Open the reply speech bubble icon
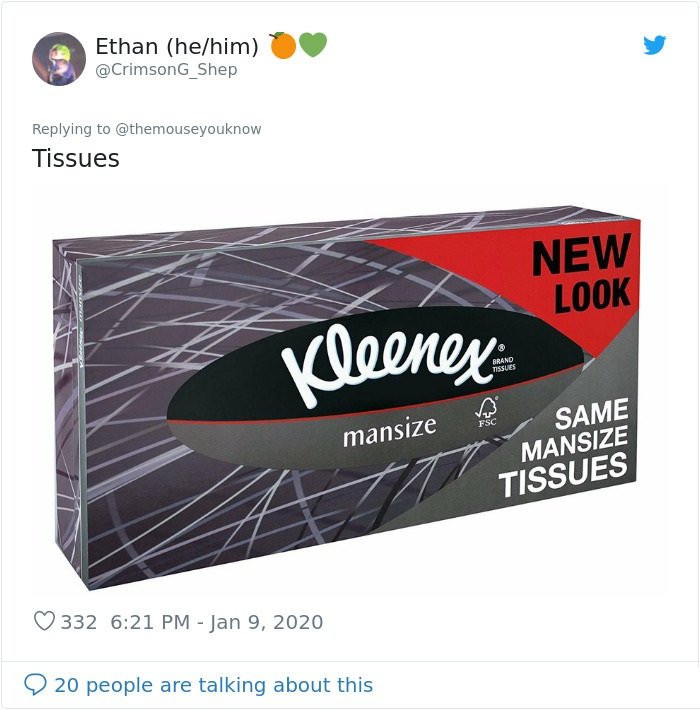The image size is (700, 710). tap(35, 684)
